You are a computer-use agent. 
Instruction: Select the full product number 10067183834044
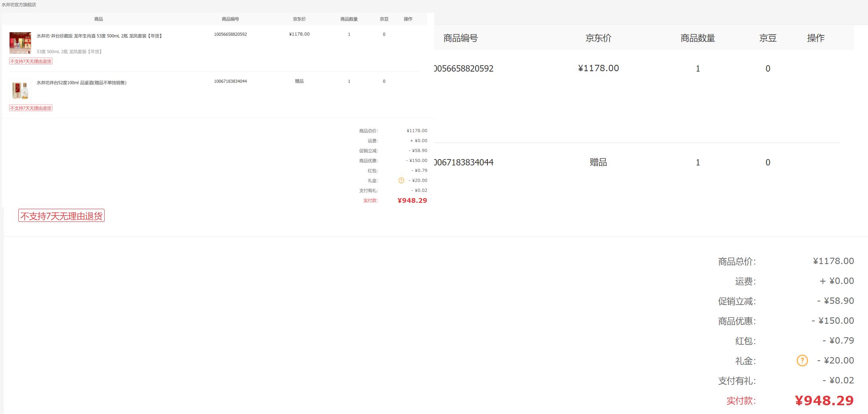pyautogui.click(x=230, y=81)
